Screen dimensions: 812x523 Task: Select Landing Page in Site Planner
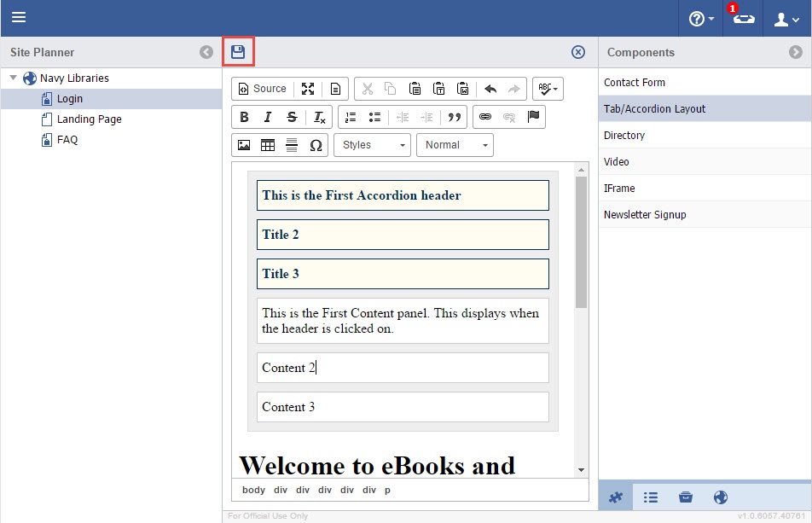tap(89, 119)
